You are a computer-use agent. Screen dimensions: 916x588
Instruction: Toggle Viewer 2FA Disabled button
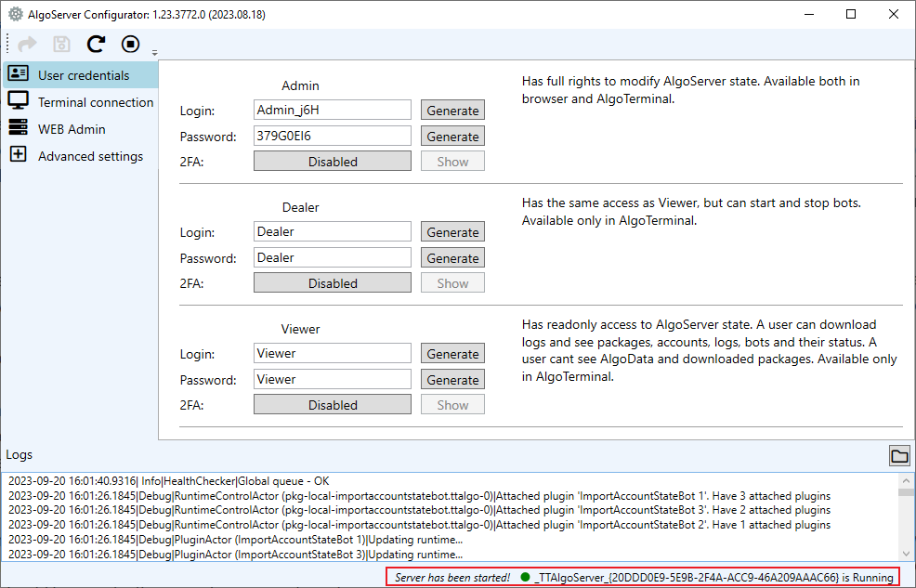point(333,404)
